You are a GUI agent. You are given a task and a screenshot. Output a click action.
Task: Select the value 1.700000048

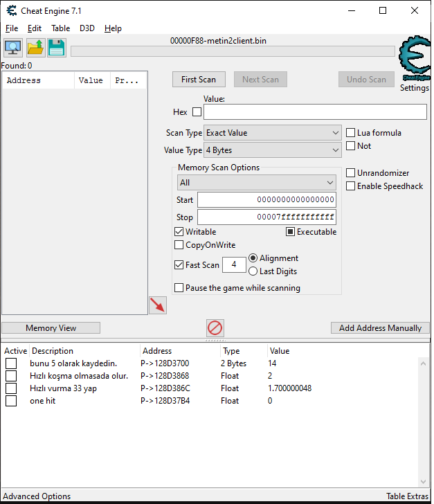289,388
